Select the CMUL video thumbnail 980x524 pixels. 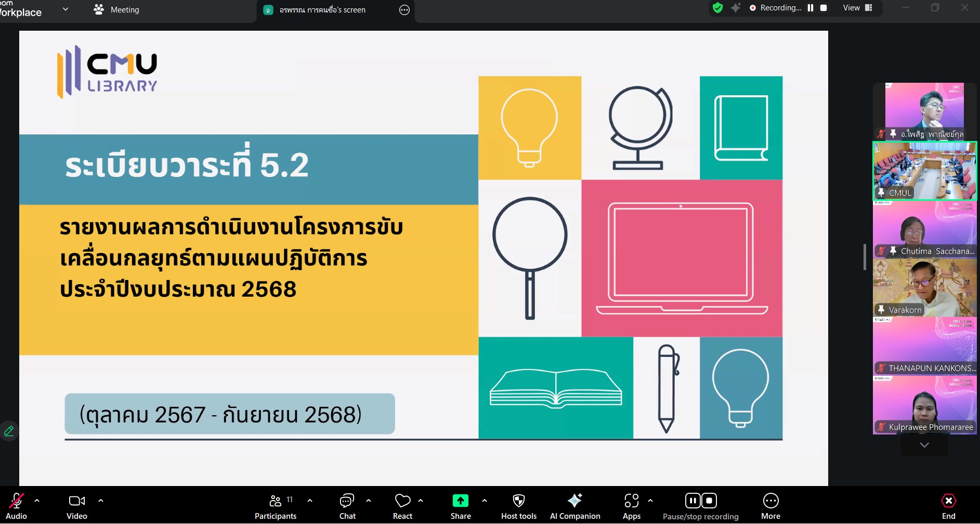pyautogui.click(x=924, y=171)
